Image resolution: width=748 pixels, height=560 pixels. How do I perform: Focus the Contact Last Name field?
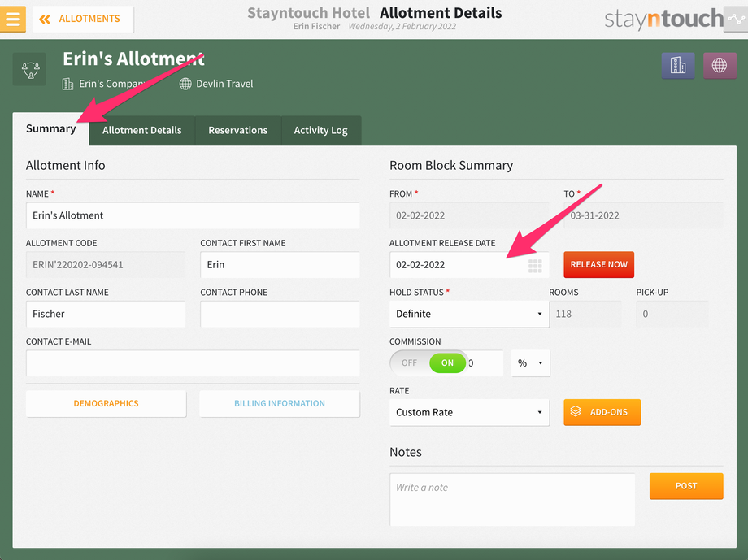click(x=106, y=314)
